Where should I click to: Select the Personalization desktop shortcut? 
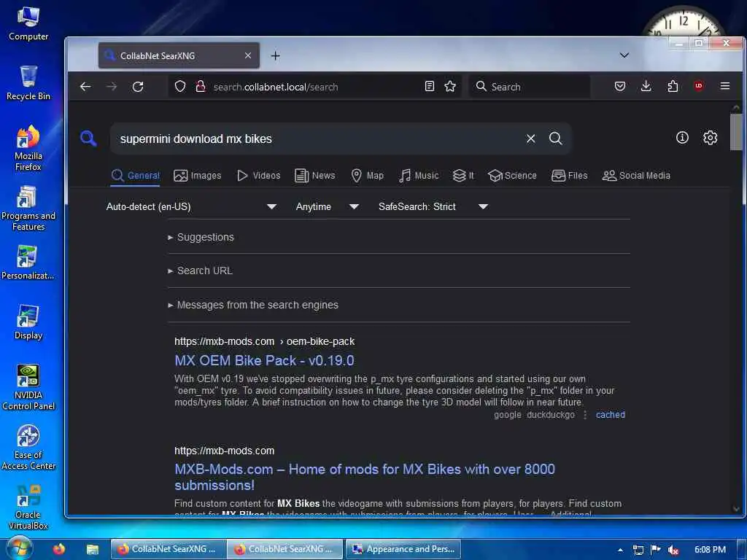(28, 262)
